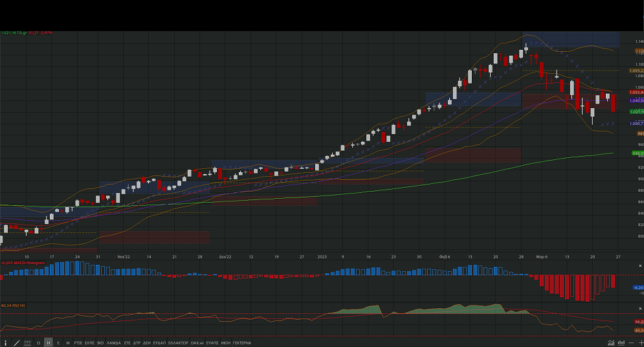Load the ΛΑΜΔΑ symbol shortcut
This screenshot has height=347, width=644.
[114, 343]
